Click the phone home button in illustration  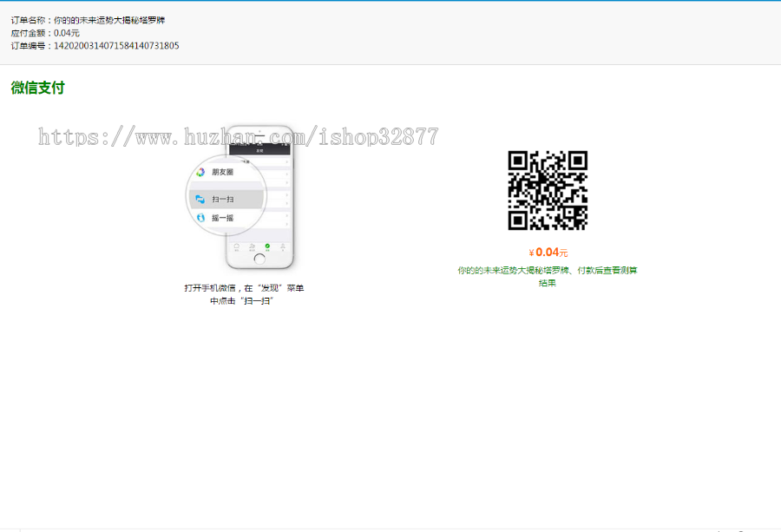259,259
